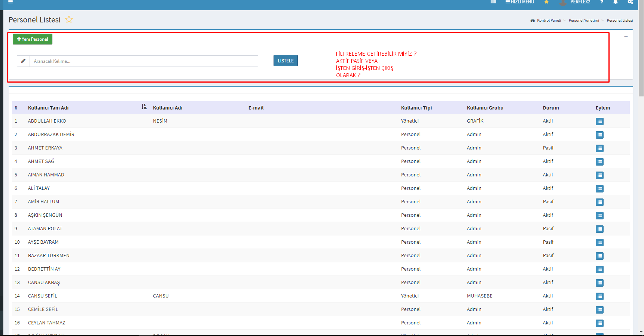
Task: Open the hamburger sidebar menu
Action: [10, 2]
